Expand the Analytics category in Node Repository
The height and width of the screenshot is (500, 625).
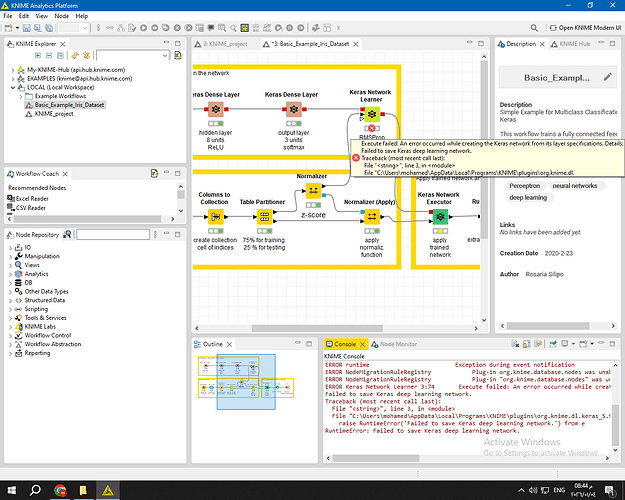click(10, 274)
